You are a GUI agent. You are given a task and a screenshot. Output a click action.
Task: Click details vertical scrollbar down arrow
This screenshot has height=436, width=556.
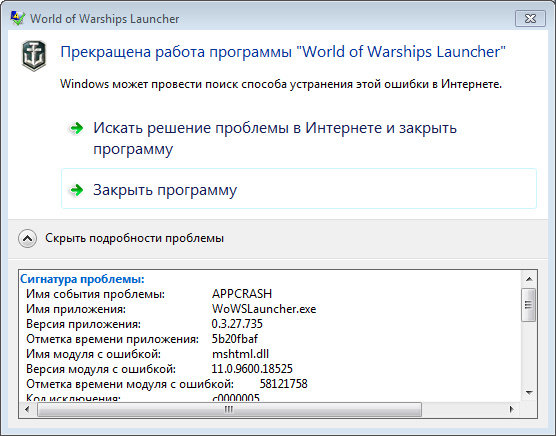tap(529, 393)
